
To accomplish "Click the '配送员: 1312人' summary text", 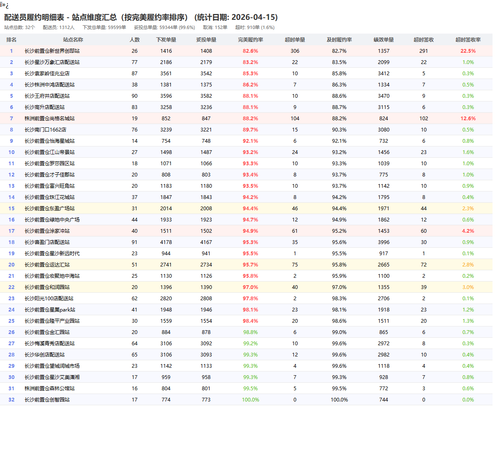I will coord(59,27).
